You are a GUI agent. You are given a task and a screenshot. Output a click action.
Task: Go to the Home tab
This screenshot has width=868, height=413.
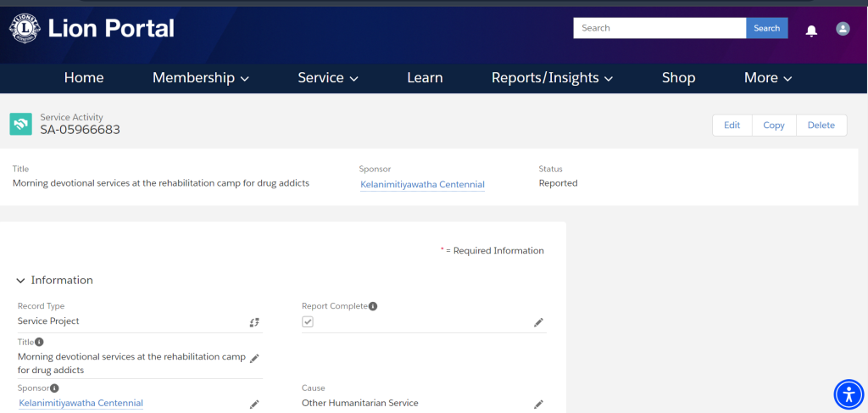pyautogui.click(x=84, y=78)
